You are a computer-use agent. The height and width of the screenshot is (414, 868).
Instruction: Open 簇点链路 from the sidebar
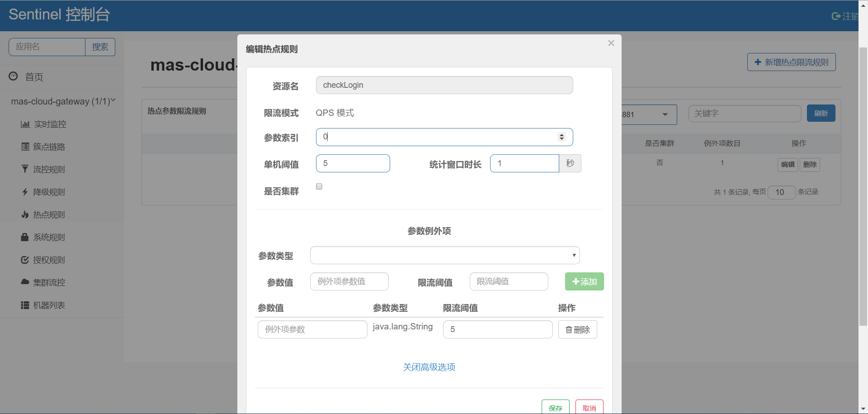pyautogui.click(x=50, y=147)
